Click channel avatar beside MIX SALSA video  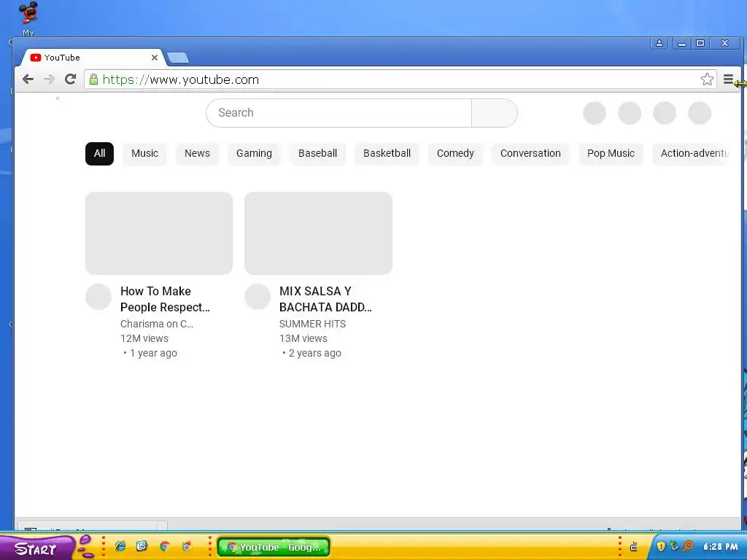pos(258,297)
